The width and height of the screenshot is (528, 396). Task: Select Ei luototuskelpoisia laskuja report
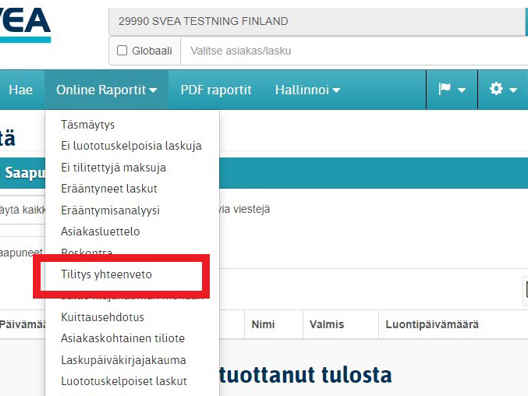click(x=131, y=146)
